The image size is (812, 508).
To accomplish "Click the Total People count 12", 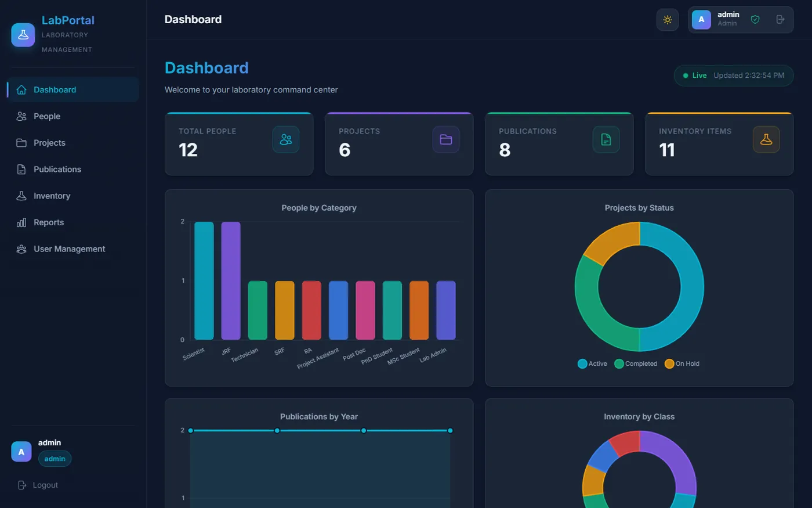I will 188,150.
